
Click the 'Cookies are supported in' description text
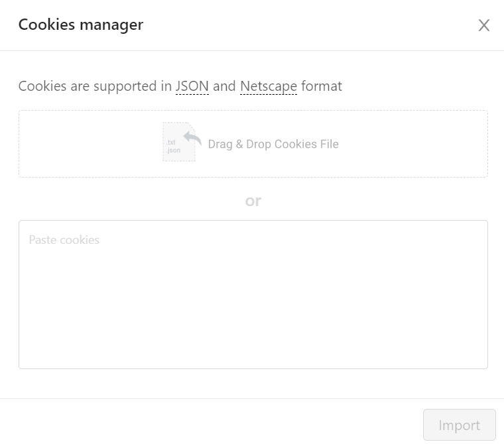click(x=95, y=86)
